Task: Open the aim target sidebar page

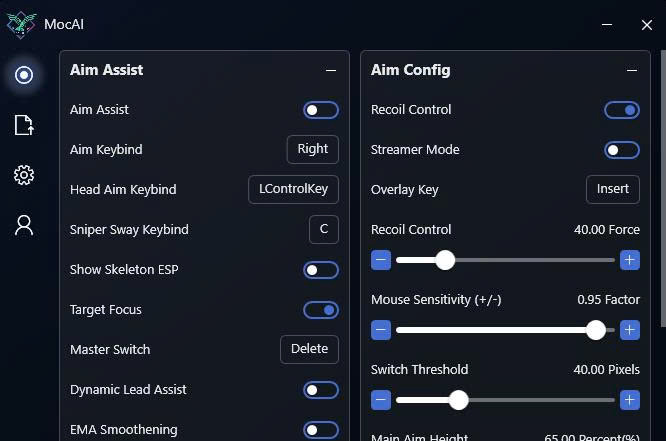Action: pyautogui.click(x=24, y=75)
